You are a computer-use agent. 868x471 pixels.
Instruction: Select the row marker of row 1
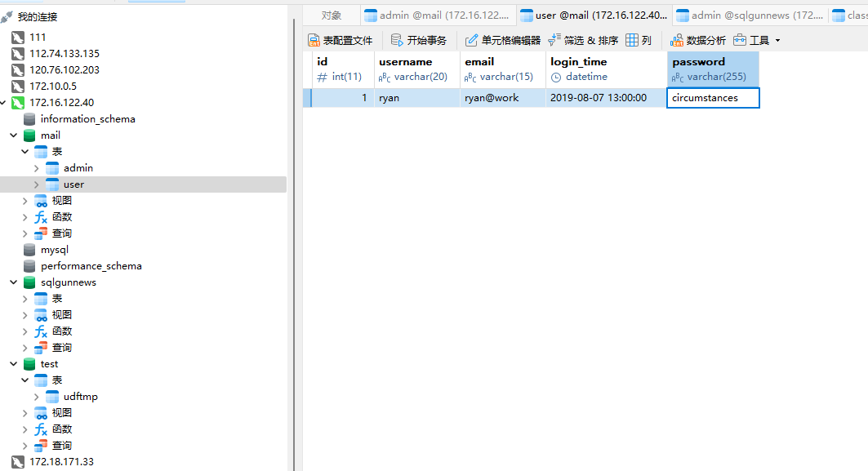tap(307, 98)
